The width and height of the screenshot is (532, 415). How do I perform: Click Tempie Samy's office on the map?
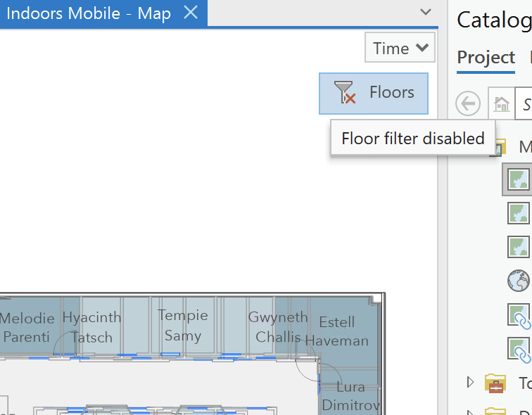183,325
